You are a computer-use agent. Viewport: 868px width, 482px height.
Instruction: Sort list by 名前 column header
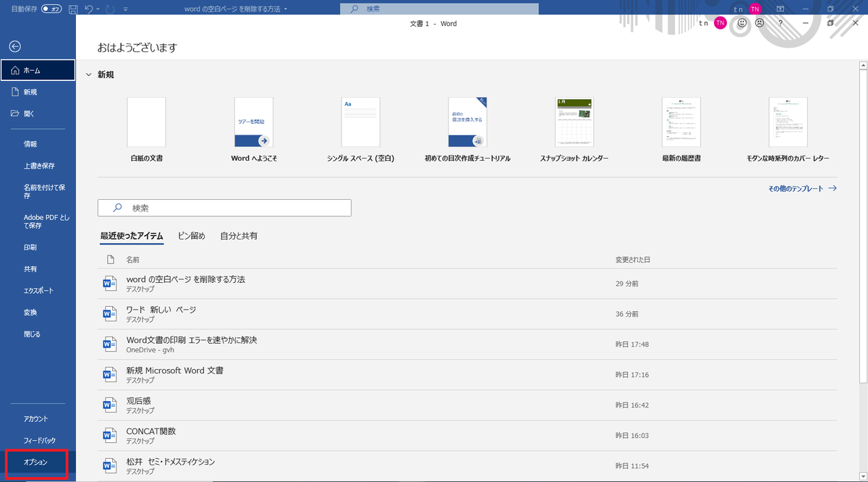133,259
